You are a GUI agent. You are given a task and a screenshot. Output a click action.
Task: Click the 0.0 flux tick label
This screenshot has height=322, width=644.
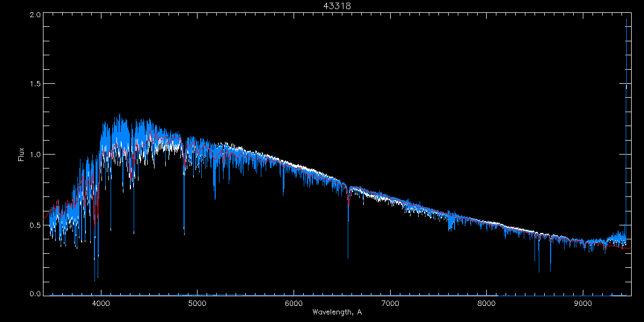tap(35, 294)
